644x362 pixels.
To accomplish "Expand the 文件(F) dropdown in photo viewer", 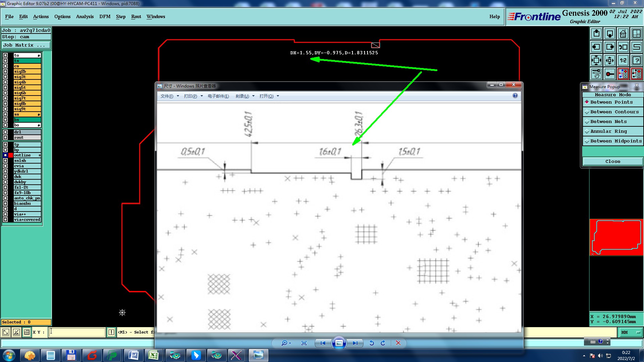I will click(x=170, y=96).
